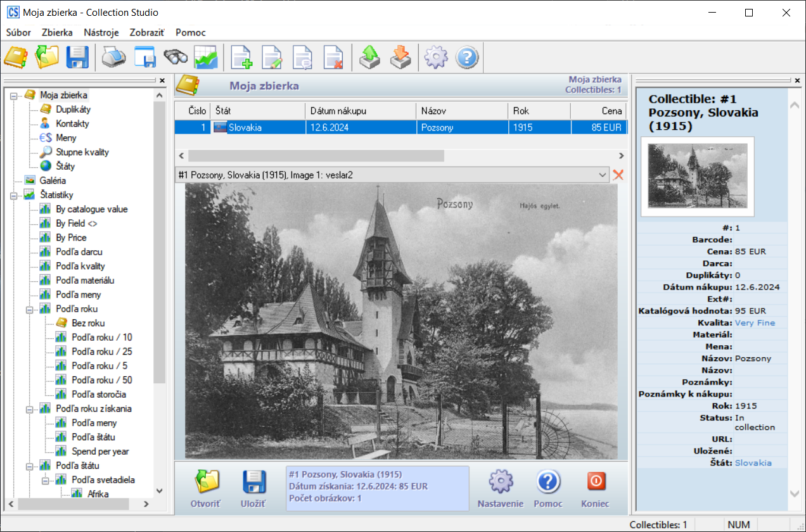
Task: Open the Nástroje menu
Action: pos(101,32)
